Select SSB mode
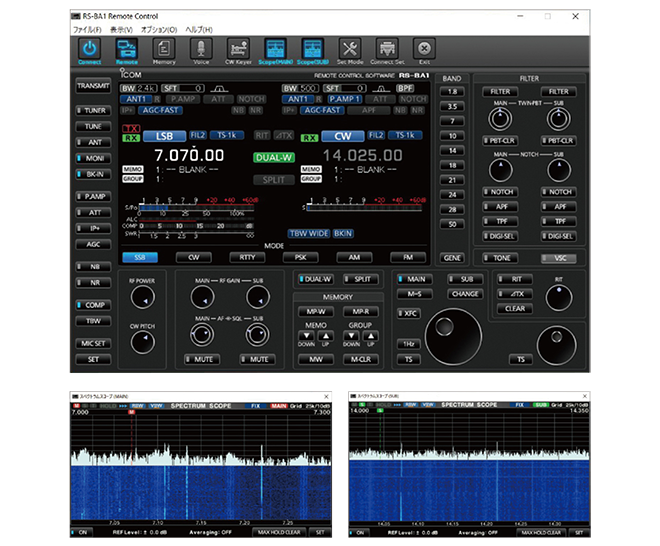The image size is (660, 546). [x=140, y=257]
